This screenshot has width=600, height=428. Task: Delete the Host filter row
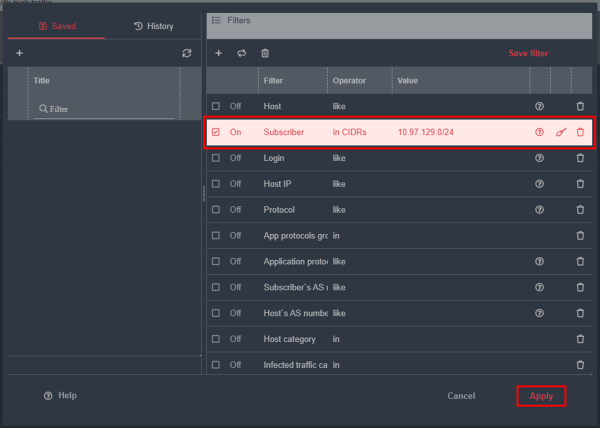580,106
